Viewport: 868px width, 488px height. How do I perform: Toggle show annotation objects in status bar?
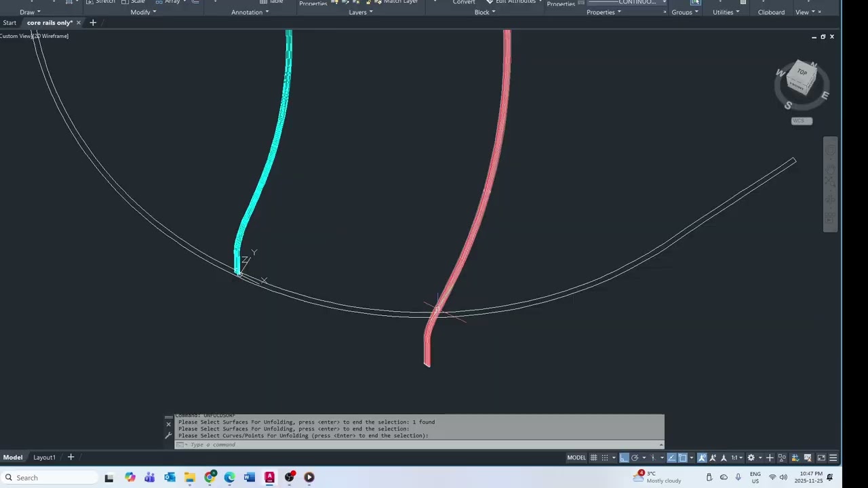coord(702,457)
